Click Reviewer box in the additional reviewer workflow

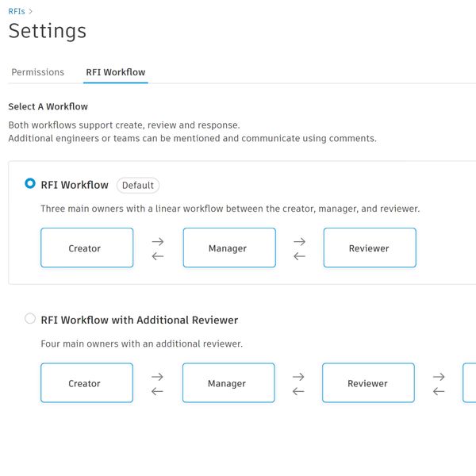(x=367, y=383)
